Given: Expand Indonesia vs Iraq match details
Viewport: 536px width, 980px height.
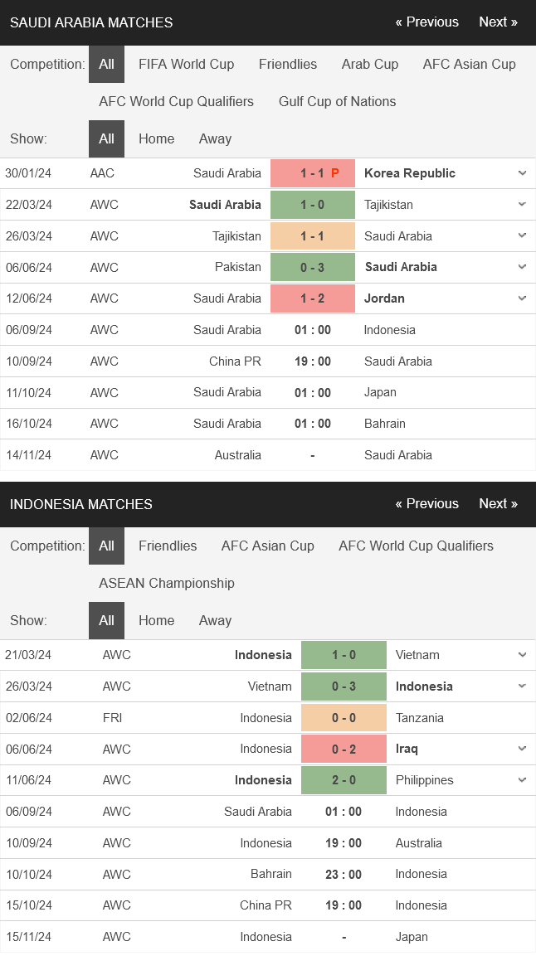Looking at the screenshot, I should coord(522,749).
